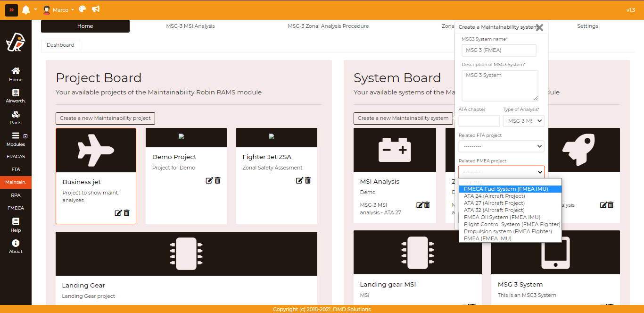Click the megaphone announcements icon
The width and height of the screenshot is (644, 313).
[96, 9]
